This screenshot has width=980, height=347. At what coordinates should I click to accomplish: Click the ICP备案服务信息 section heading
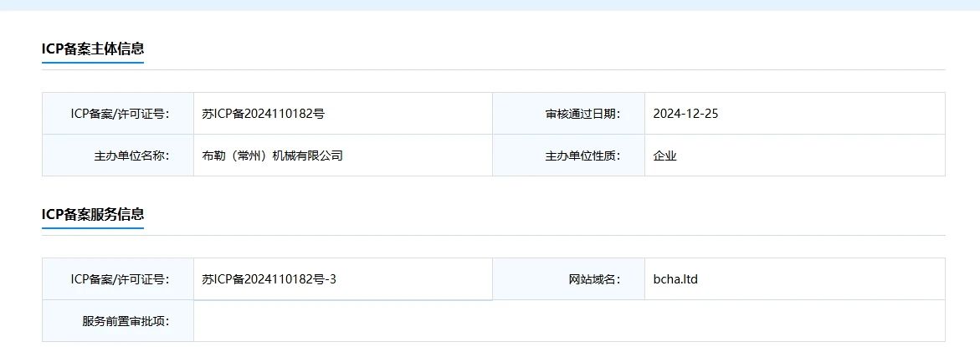click(93, 214)
